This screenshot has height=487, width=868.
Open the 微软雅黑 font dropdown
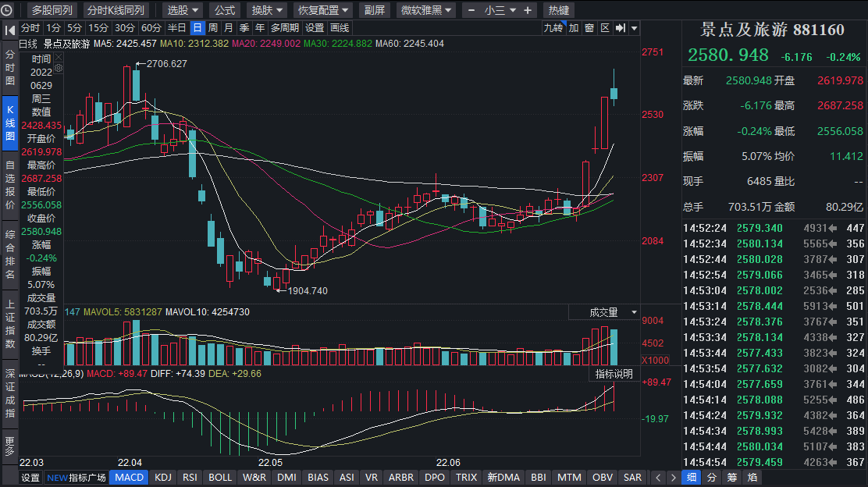click(426, 10)
